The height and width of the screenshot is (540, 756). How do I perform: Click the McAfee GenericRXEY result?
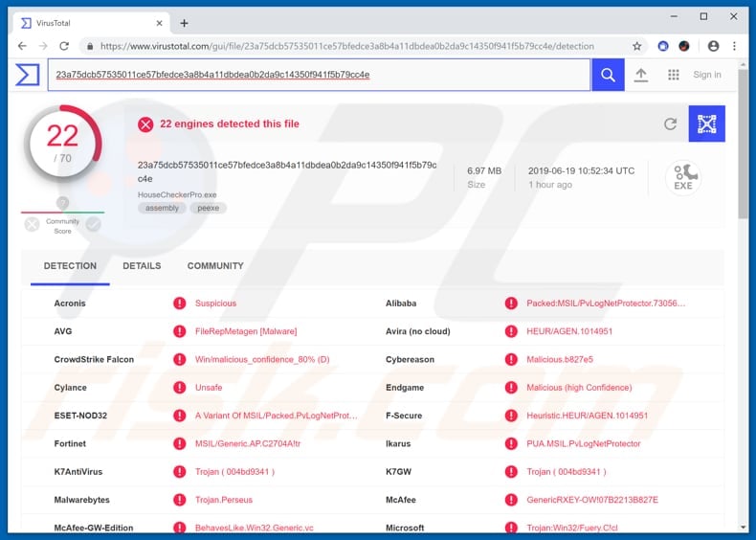click(592, 500)
